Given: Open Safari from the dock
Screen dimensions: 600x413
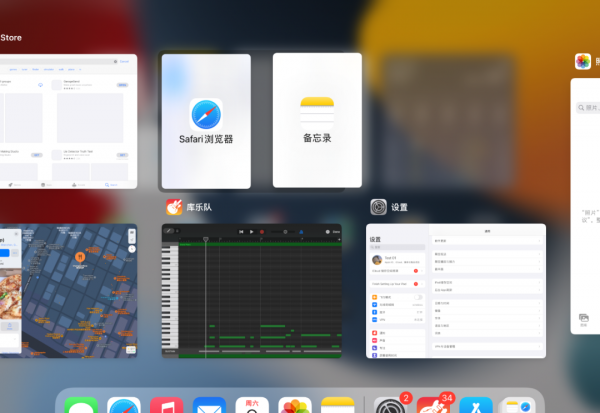Looking at the screenshot, I should pyautogui.click(x=124, y=405).
